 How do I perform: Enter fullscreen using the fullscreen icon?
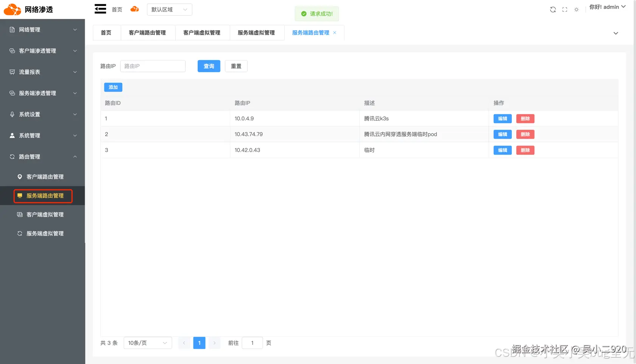(x=564, y=9)
